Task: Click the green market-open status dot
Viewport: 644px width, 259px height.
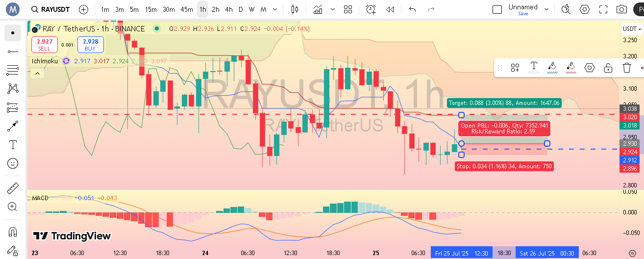Action: pyautogui.click(x=157, y=29)
